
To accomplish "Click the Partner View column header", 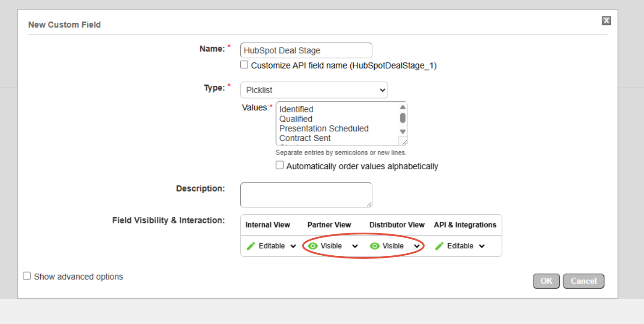I will pyautogui.click(x=329, y=225).
